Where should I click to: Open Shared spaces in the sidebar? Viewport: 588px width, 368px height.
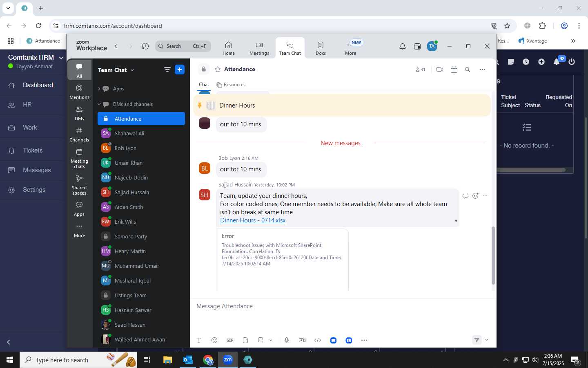tap(79, 185)
